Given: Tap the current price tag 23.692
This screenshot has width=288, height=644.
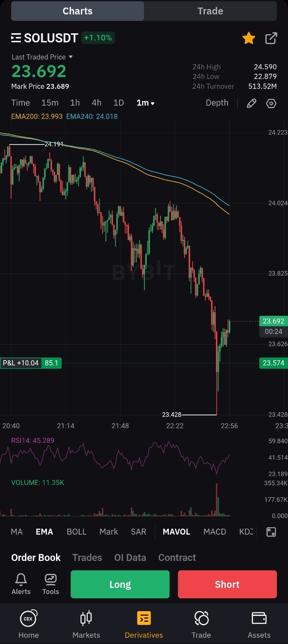Looking at the screenshot, I should coord(273,321).
